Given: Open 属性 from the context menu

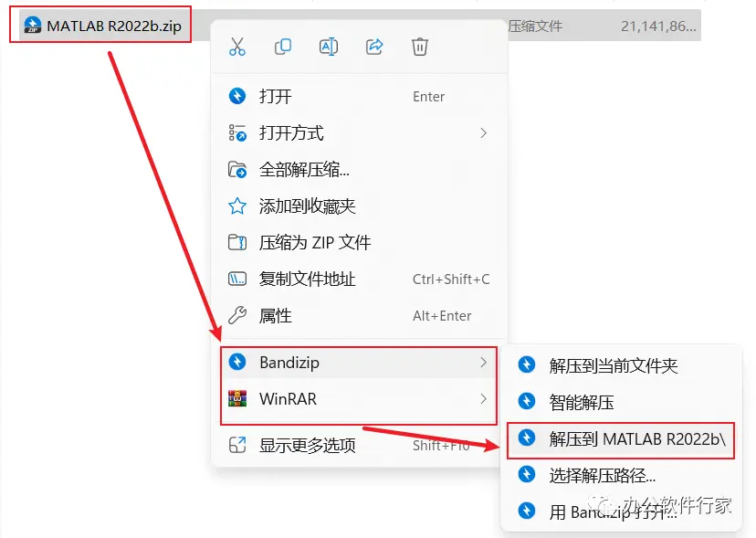Looking at the screenshot, I should tap(359, 315).
